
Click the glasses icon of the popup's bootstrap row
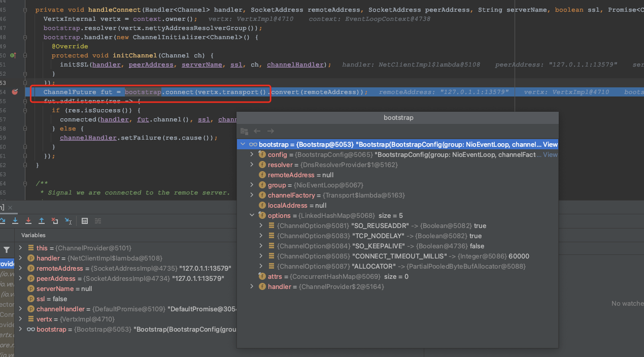(253, 145)
